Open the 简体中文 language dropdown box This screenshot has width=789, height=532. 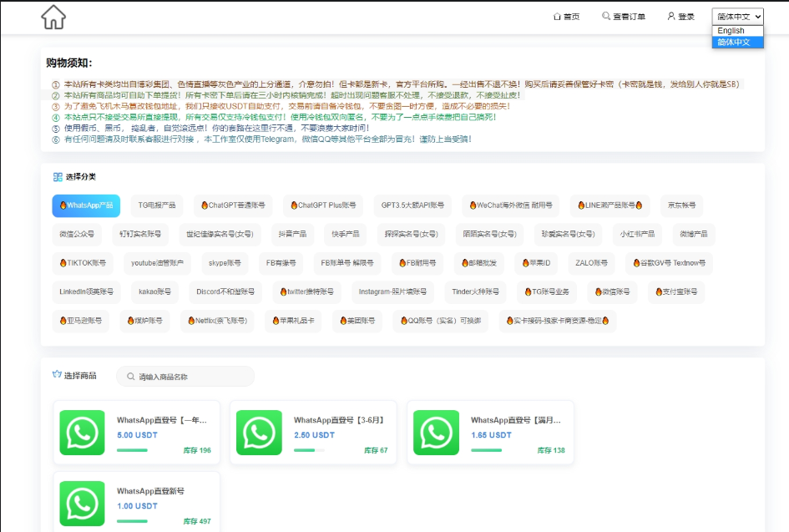click(738, 17)
